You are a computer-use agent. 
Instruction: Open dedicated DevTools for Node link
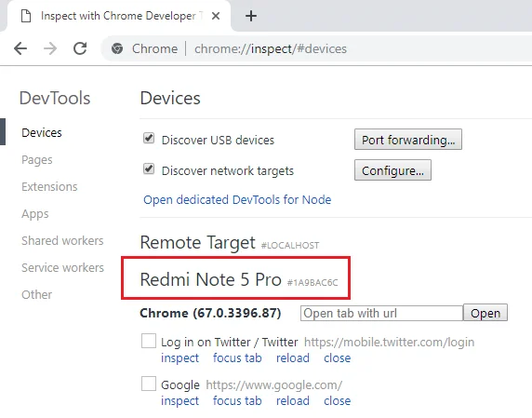tap(237, 199)
